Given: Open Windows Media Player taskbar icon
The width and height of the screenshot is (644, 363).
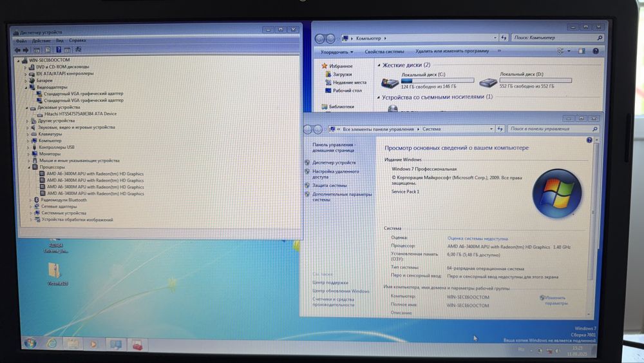Looking at the screenshot, I should pos(93,344).
